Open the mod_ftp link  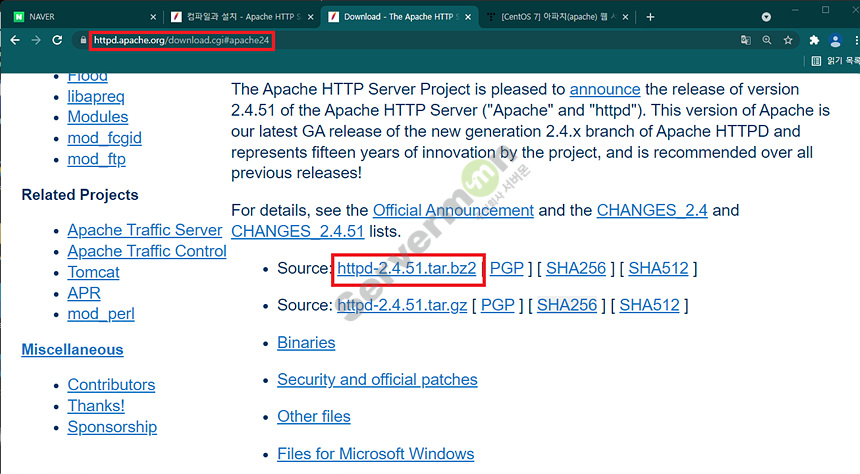pos(97,159)
